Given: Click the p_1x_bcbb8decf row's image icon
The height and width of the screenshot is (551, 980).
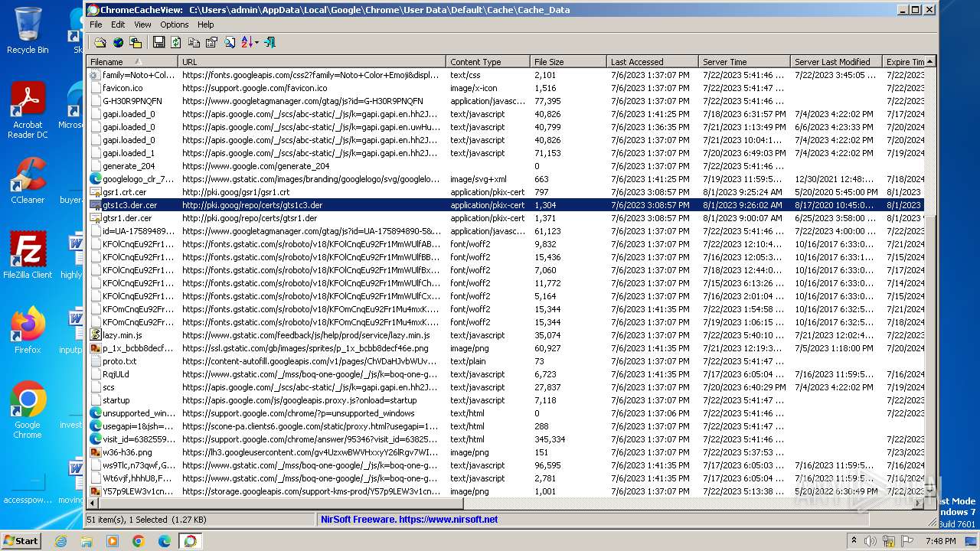Looking at the screenshot, I should tap(95, 348).
